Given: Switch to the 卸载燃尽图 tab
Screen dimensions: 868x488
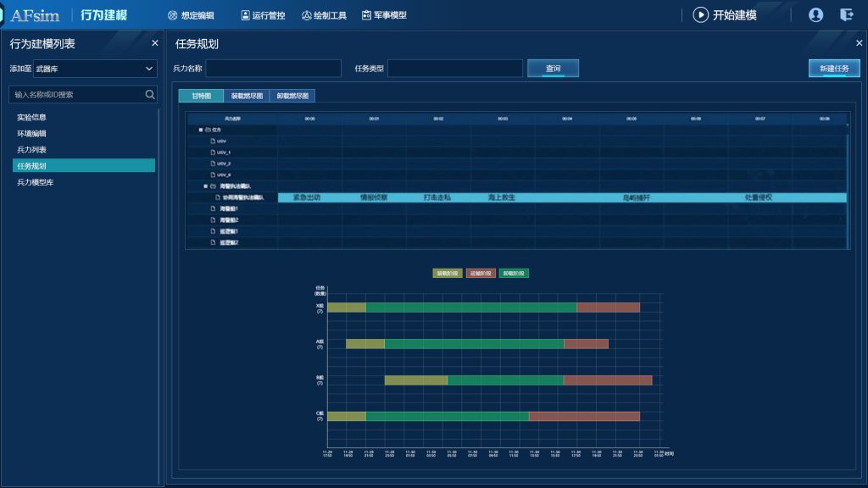Looking at the screenshot, I should pos(292,97).
